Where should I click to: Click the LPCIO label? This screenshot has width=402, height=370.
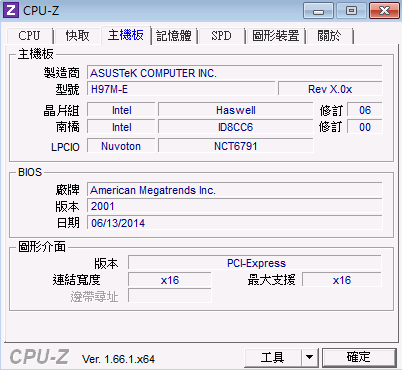pyautogui.click(x=65, y=147)
